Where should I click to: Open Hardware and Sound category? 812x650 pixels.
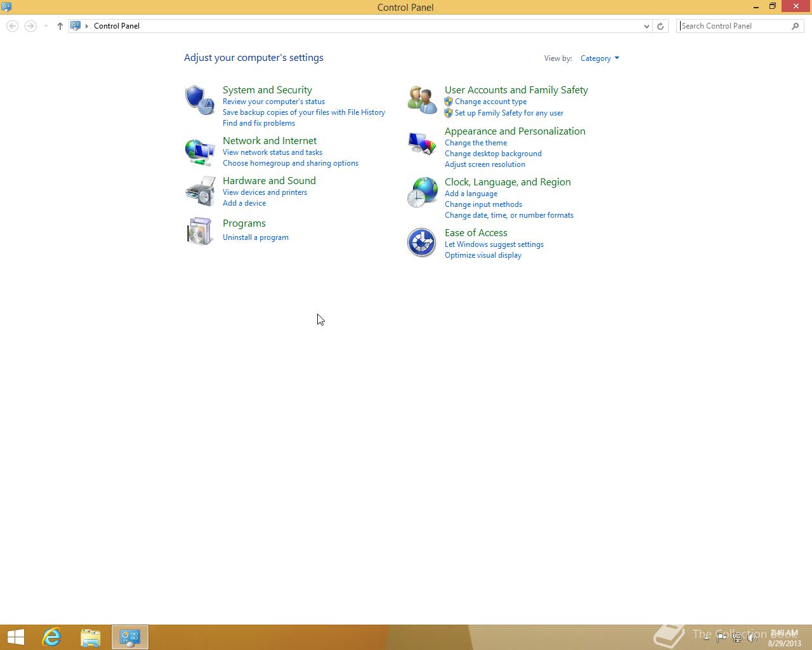pyautogui.click(x=269, y=181)
